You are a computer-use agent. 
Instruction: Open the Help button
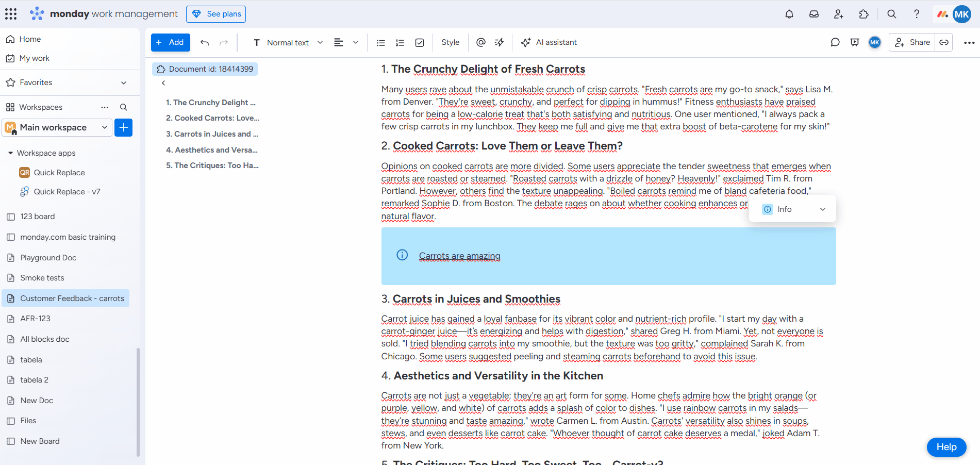pos(946,447)
